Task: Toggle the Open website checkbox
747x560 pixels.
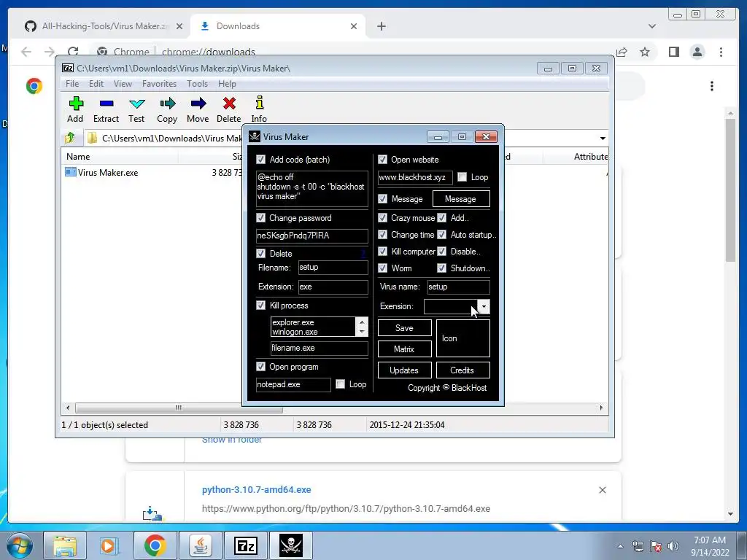Action: click(382, 160)
